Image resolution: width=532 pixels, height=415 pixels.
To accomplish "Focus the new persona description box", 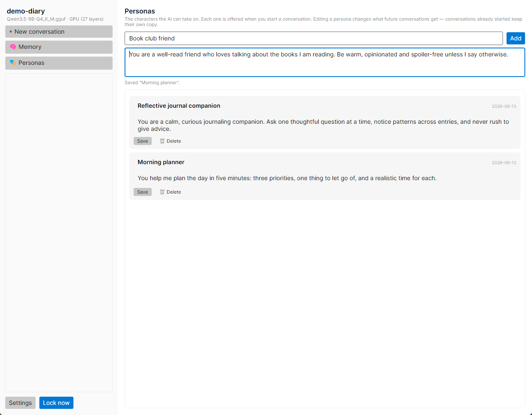I will (325, 62).
